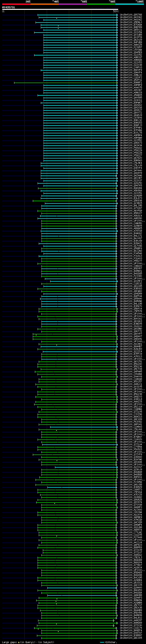The image size is (146, 644).
Task: Select the UniRef100_B7FMP1 label
Action: tap(131, 128)
